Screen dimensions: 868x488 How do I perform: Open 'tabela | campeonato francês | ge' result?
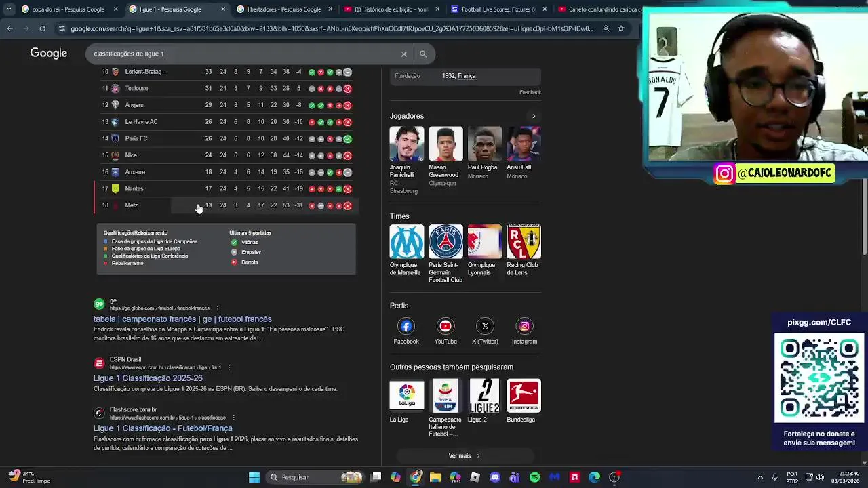click(x=182, y=319)
